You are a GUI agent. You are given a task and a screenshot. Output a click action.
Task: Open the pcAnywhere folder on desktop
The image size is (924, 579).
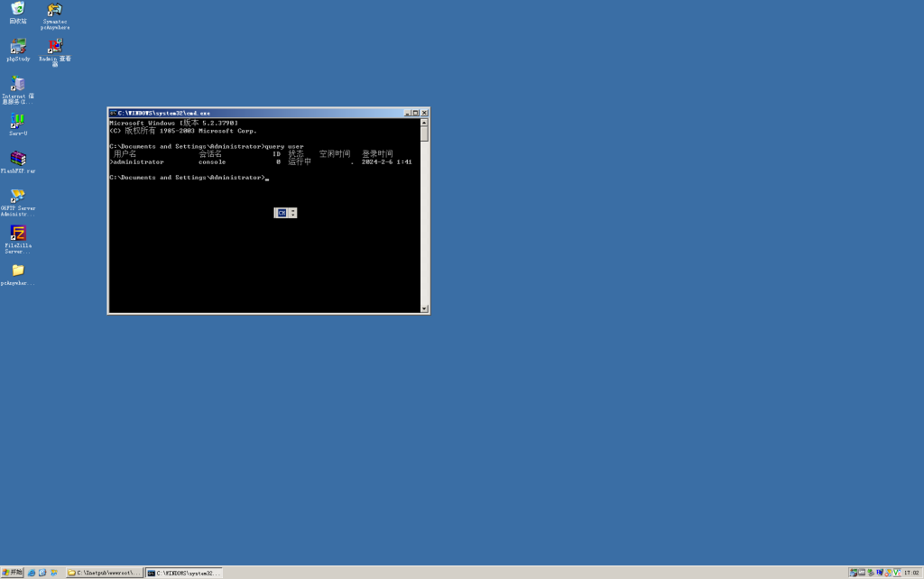point(18,270)
